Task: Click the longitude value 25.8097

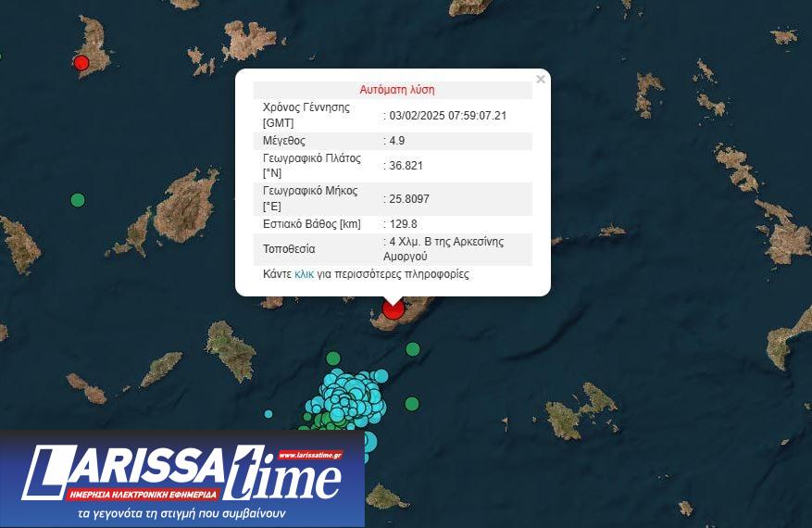Action: (408, 199)
